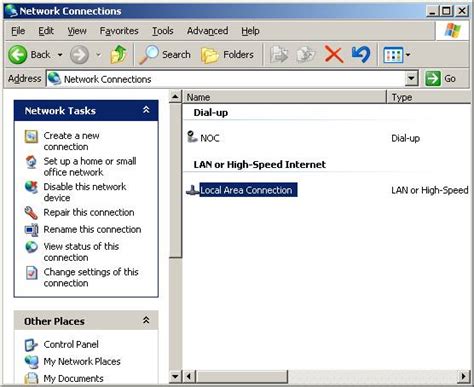Click the Copy To toolbar icon
This screenshot has width=474, height=387.
(306, 54)
